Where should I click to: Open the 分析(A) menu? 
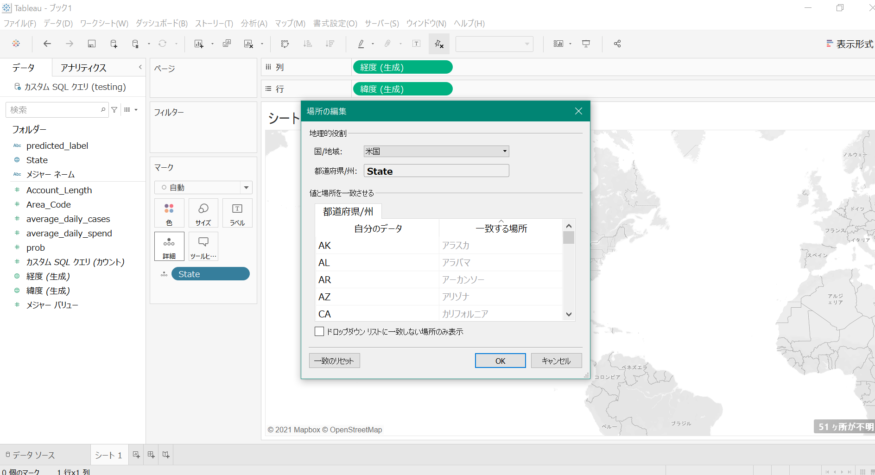[254, 23]
